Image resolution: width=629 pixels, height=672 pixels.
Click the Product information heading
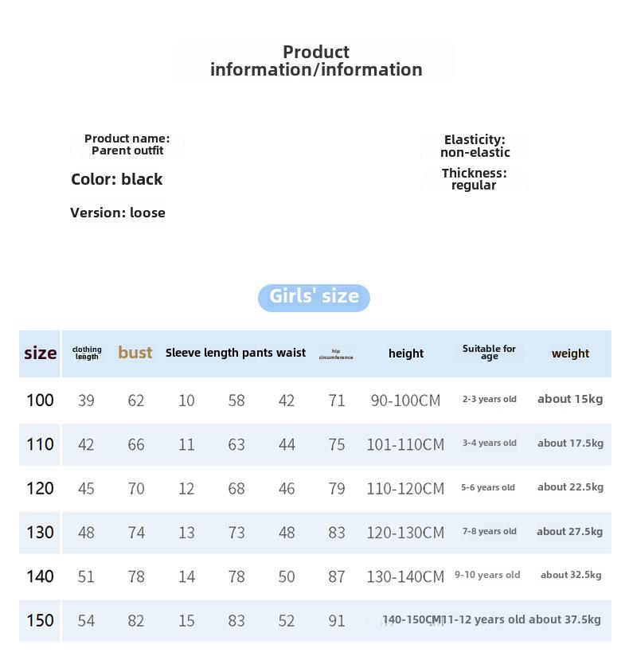(316, 61)
